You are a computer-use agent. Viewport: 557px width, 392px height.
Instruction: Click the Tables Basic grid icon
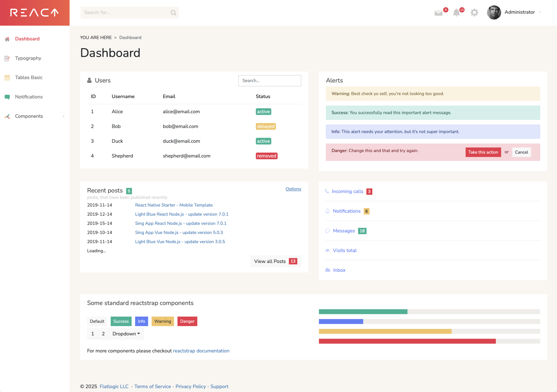click(7, 78)
